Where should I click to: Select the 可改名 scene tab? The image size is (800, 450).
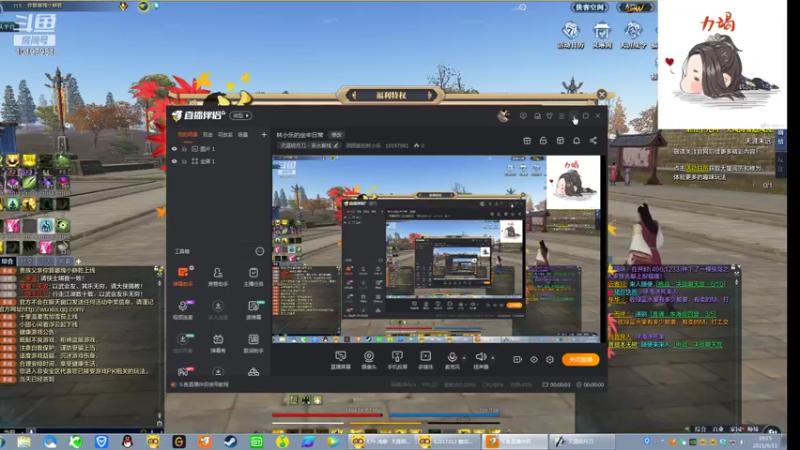(225, 135)
